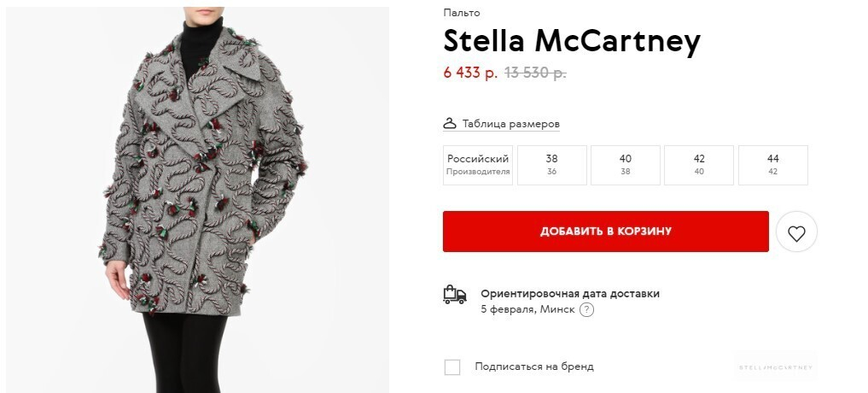The height and width of the screenshot is (393, 868).
Task: Click the Российский size system label
Action: click(x=478, y=159)
